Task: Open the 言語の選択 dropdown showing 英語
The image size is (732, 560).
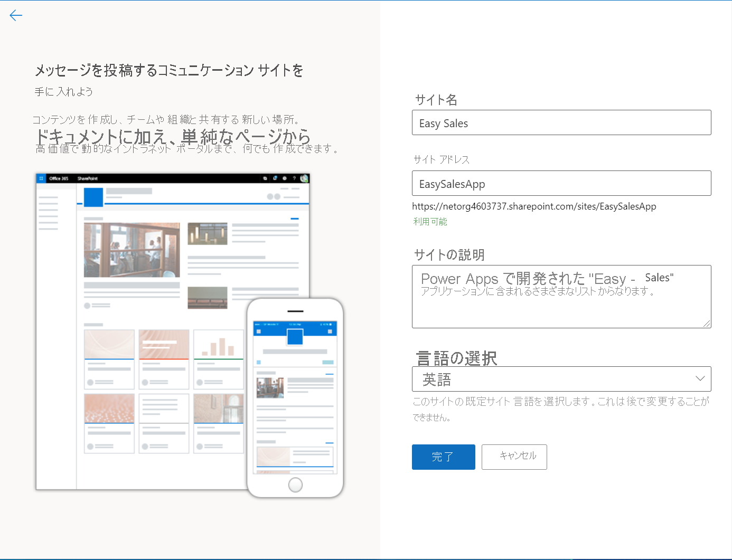Action: (x=561, y=379)
